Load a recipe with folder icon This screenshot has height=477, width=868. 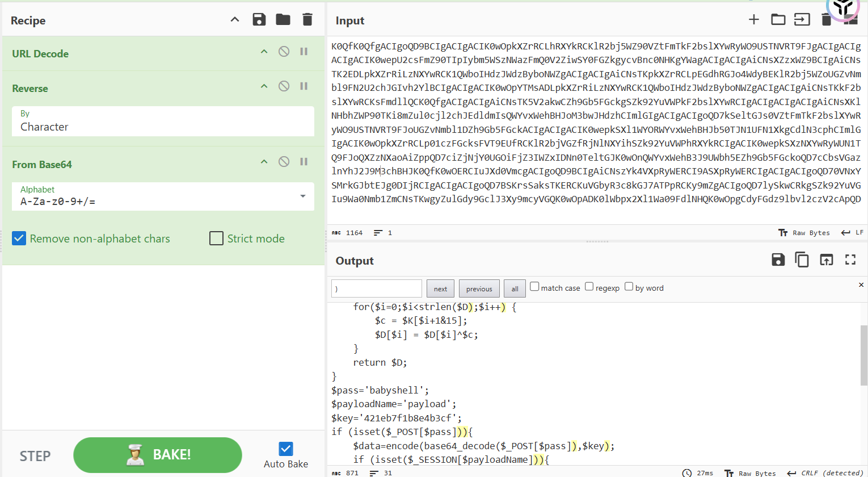click(x=283, y=20)
